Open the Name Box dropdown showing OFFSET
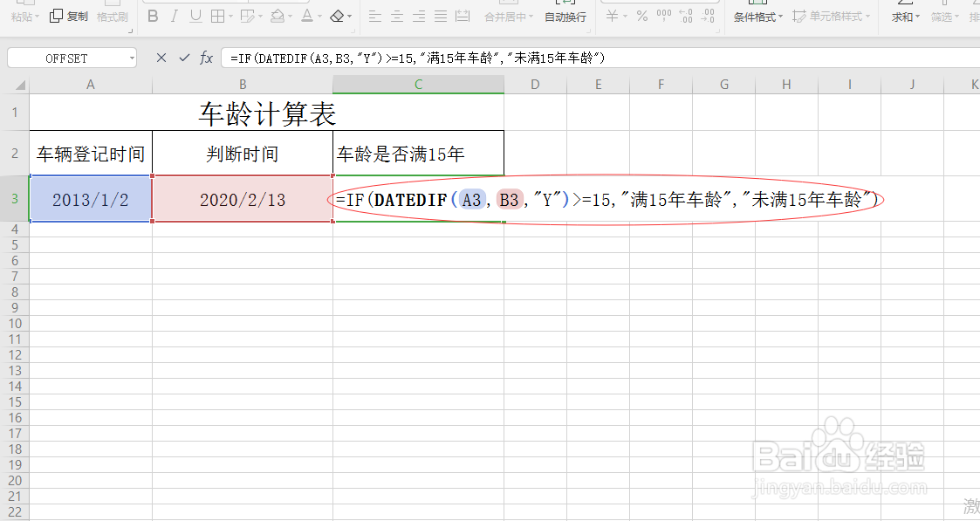This screenshot has width=980, height=521. point(132,58)
